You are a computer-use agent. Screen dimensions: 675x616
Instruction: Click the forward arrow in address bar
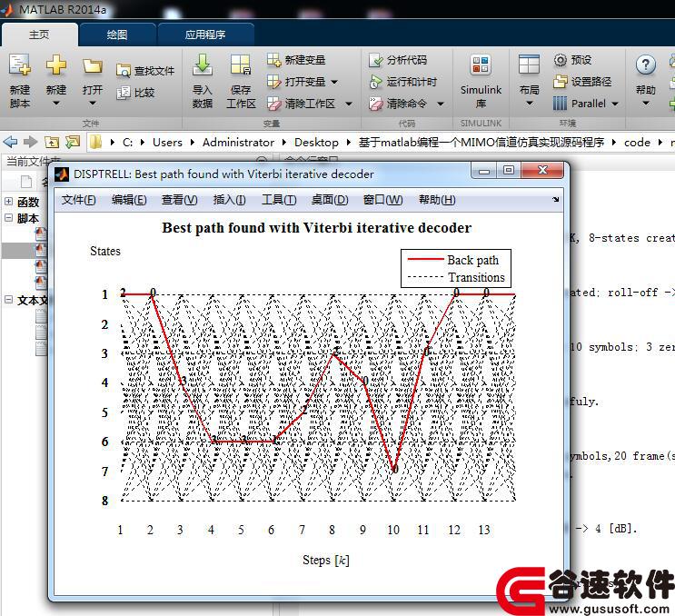point(31,142)
